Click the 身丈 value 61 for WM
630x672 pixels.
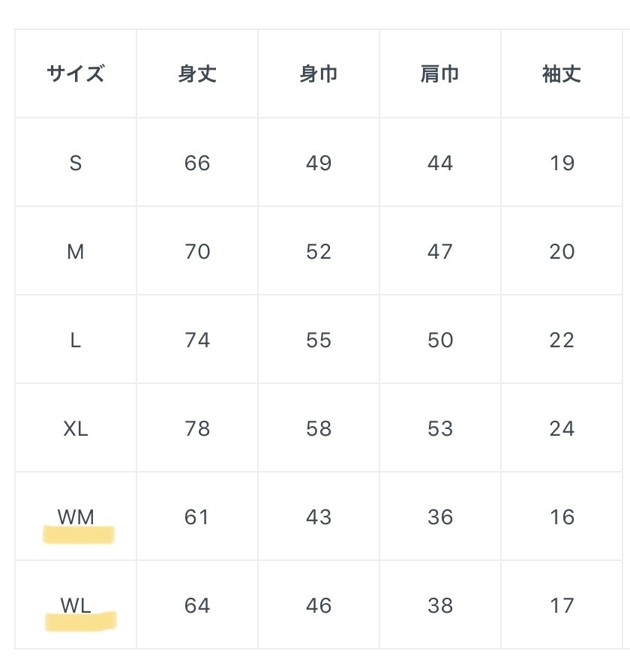tap(197, 517)
